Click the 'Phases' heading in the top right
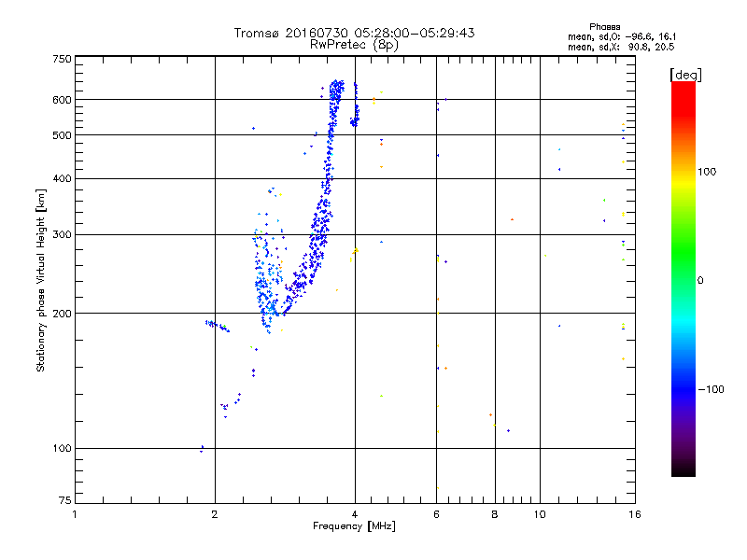This screenshot has width=747, height=560. (604, 27)
